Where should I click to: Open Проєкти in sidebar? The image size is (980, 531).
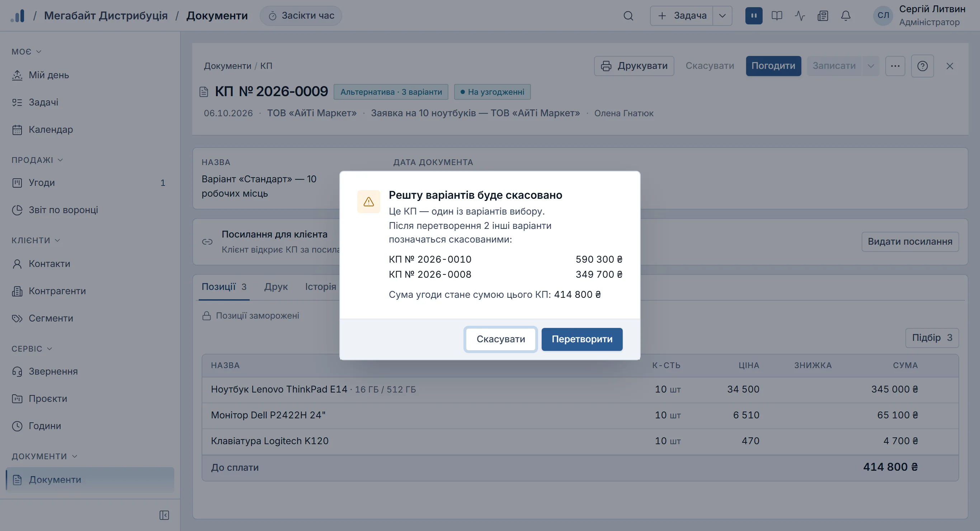90,399
